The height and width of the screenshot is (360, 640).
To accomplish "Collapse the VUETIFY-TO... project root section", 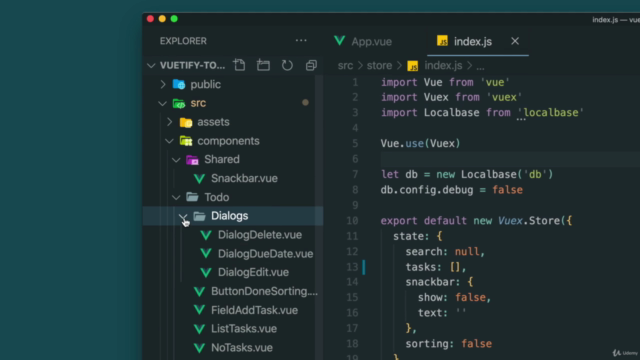I will coord(151,65).
